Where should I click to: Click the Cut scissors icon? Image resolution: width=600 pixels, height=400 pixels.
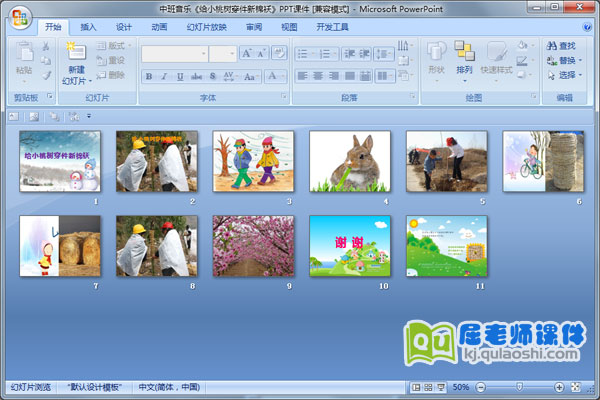click(x=46, y=46)
